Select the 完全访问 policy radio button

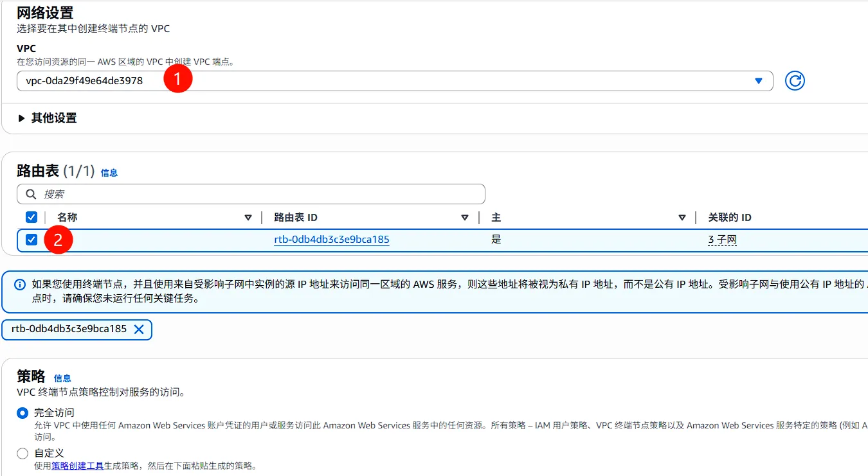[x=22, y=412]
